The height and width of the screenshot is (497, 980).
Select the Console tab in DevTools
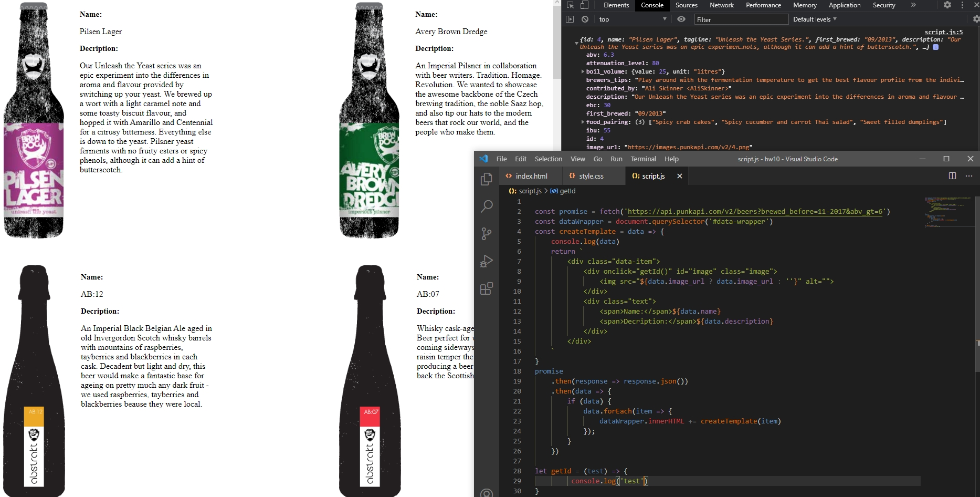coord(652,5)
